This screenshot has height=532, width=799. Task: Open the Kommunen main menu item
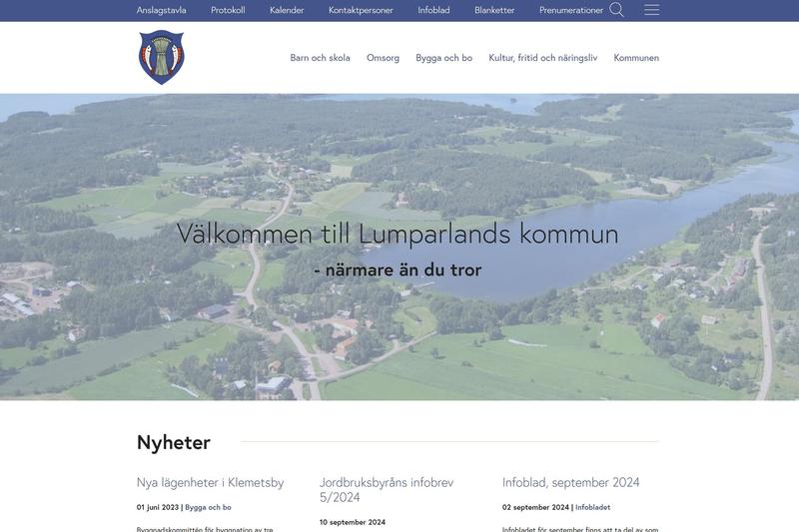pyautogui.click(x=636, y=58)
